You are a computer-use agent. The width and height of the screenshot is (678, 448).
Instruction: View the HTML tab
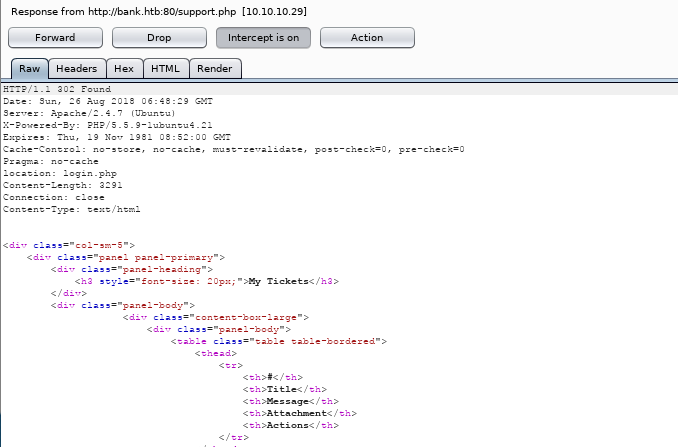tap(165, 69)
